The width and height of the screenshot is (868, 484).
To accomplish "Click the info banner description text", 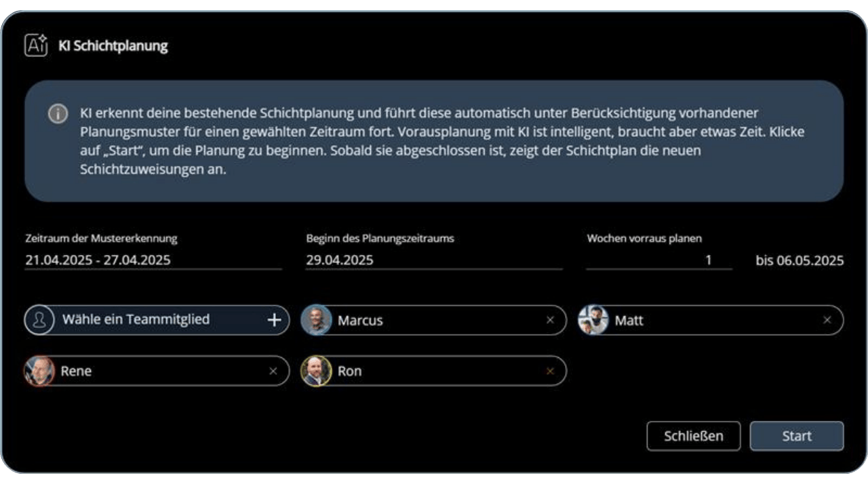I will (x=442, y=141).
